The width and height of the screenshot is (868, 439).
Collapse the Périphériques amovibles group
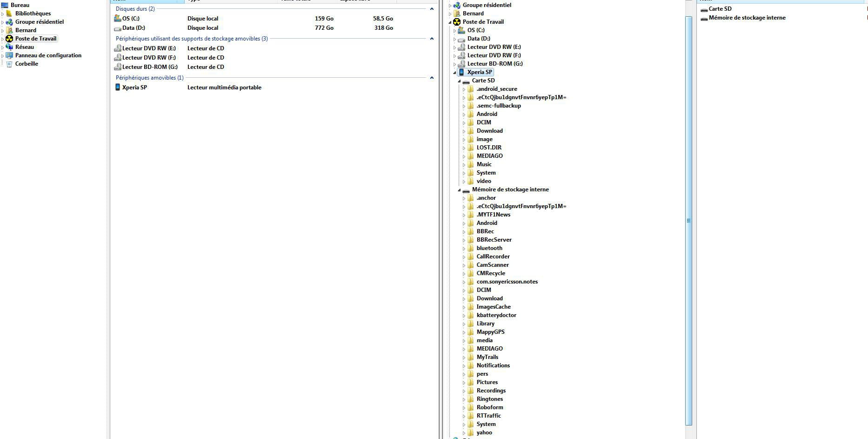[432, 78]
